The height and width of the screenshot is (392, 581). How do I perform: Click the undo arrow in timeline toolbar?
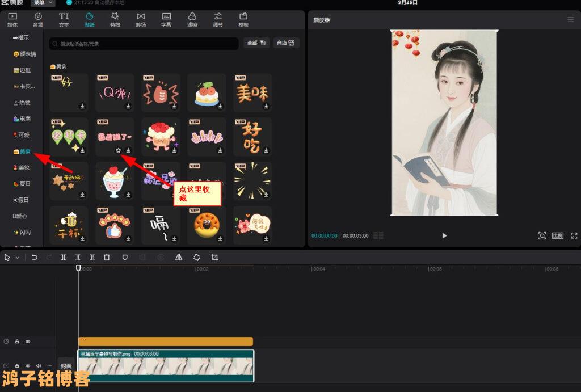pyautogui.click(x=35, y=257)
